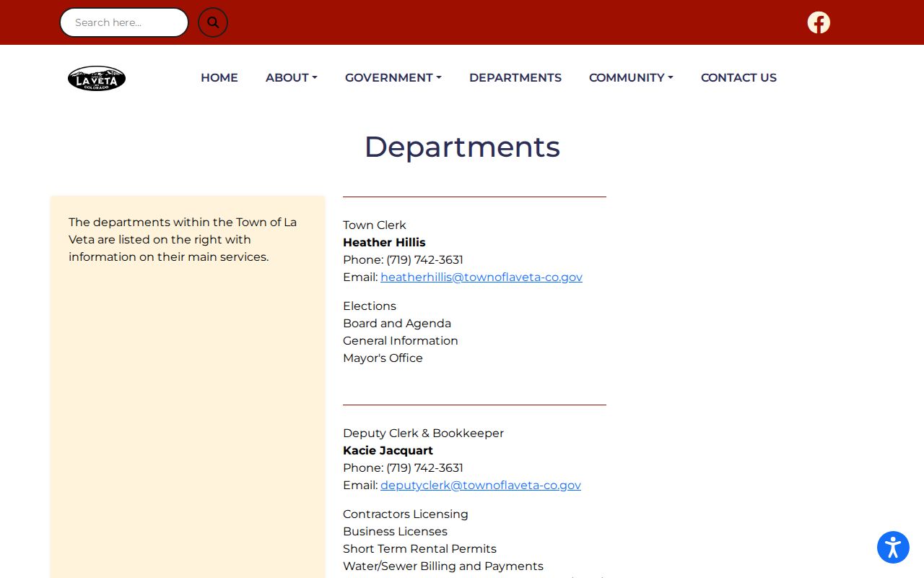The image size is (924, 578).
Task: Open the Facebook page icon
Action: 819,22
